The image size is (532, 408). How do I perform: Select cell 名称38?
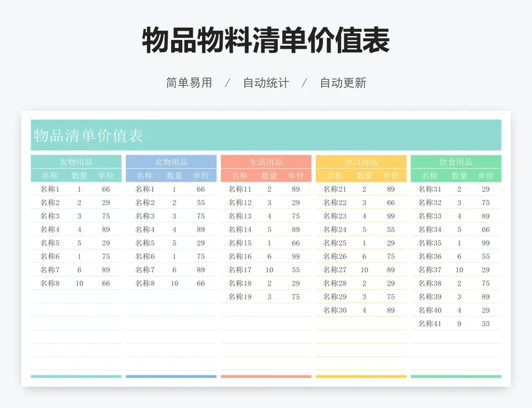point(430,284)
